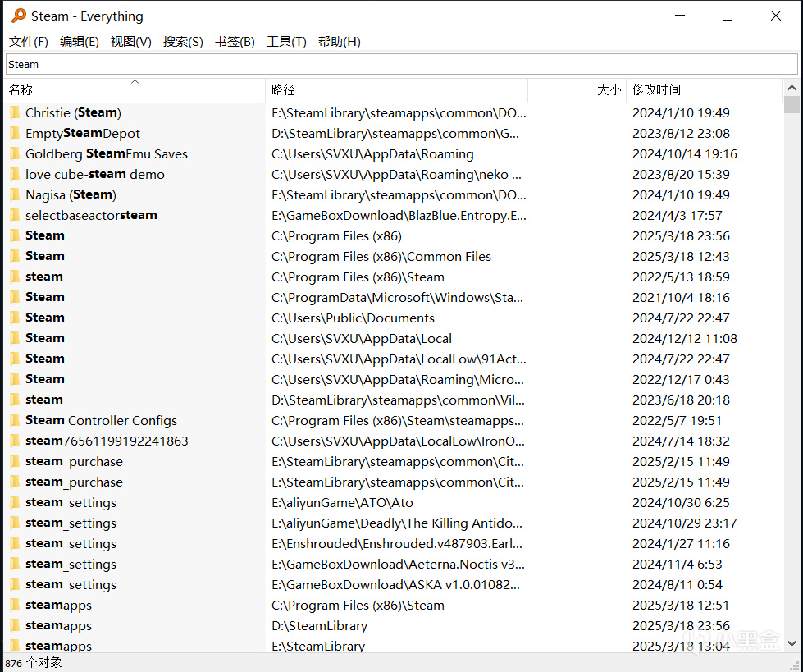Select Steam folder modified 2021/10/4 18:16

pyautogui.click(x=45, y=297)
